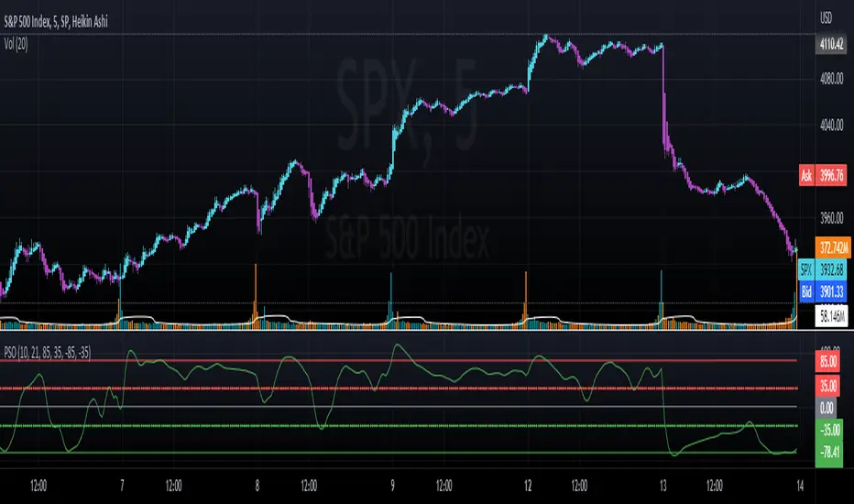
Task: Click the green -78.41 PSO value label
Action: tap(829, 452)
